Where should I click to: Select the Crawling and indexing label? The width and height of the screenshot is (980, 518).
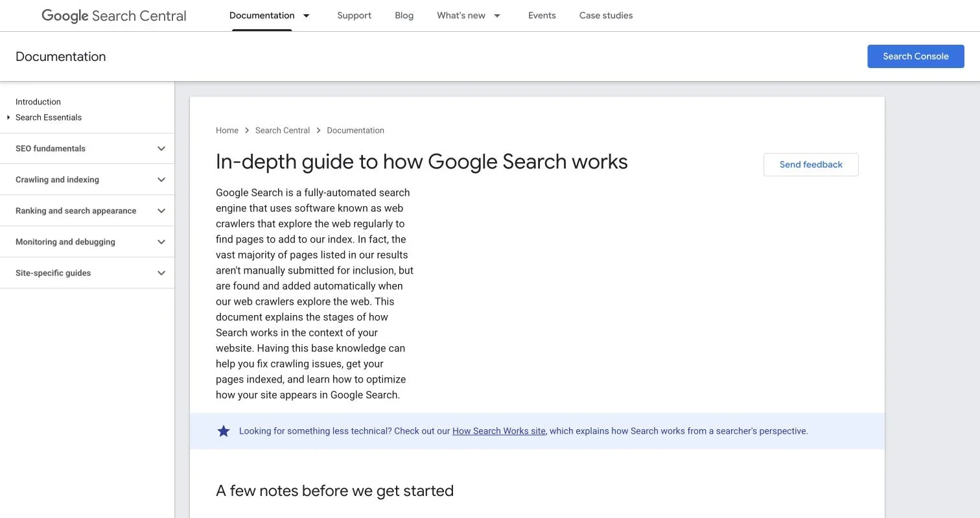(57, 180)
